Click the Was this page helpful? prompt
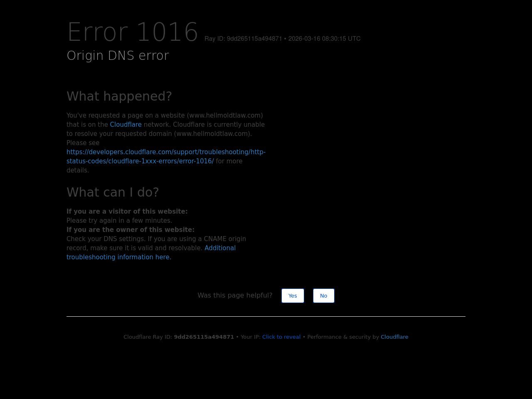Viewport: 532px width, 399px height. pyautogui.click(x=235, y=296)
